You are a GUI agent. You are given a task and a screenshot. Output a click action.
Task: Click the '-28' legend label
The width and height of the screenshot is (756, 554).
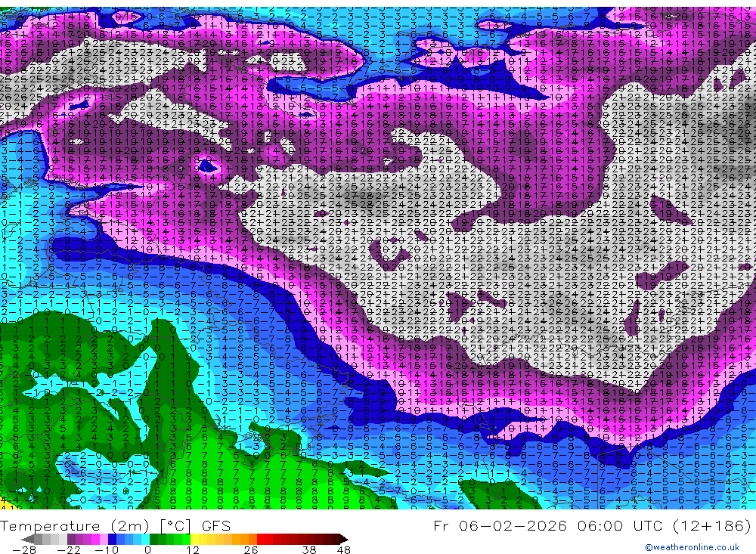[x=24, y=550]
